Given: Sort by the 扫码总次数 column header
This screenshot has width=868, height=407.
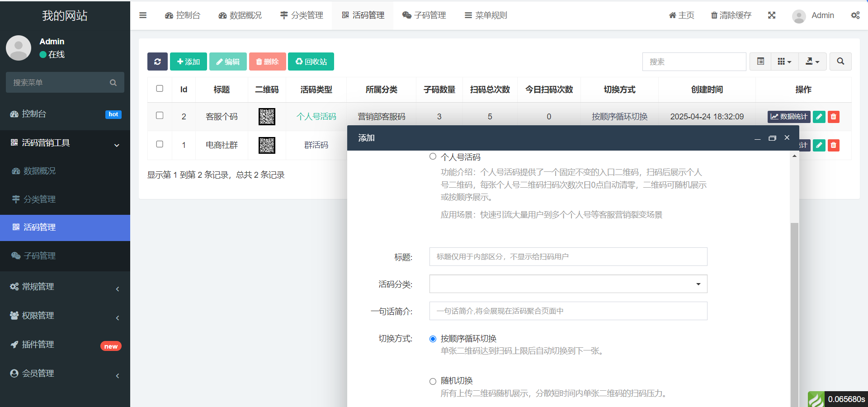Looking at the screenshot, I should coord(490,90).
